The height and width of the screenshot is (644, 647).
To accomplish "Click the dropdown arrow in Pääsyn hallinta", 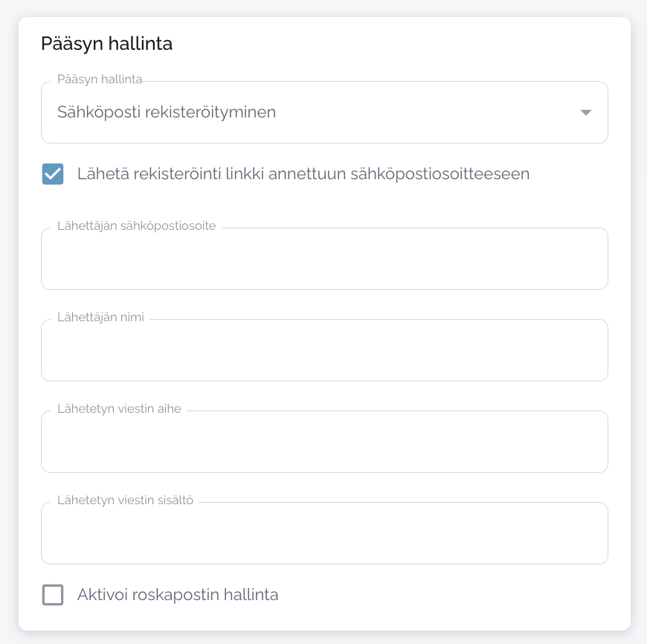I will pyautogui.click(x=585, y=113).
